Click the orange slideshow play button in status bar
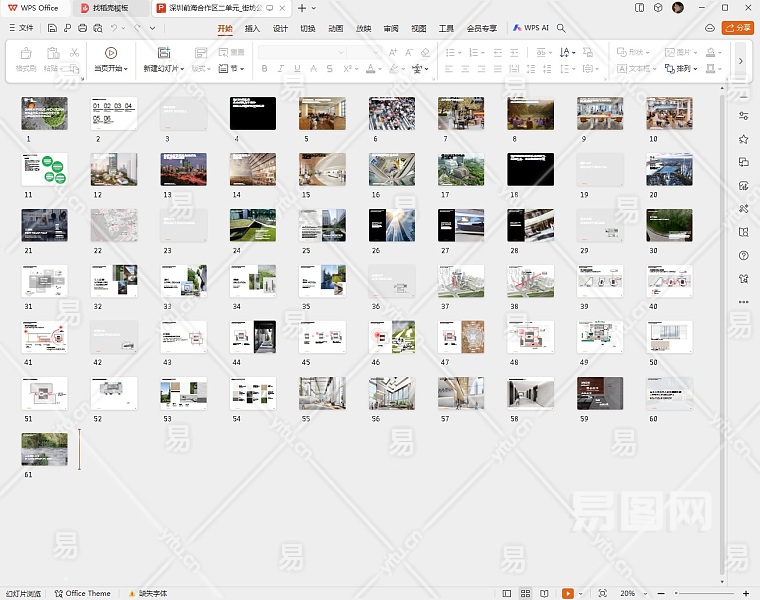Image resolution: width=760 pixels, height=600 pixels. click(567, 593)
